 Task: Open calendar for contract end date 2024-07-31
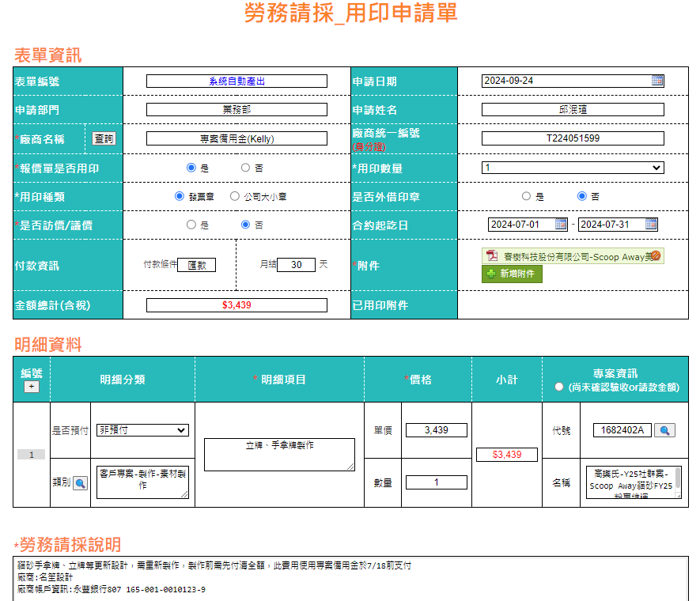coord(651,225)
